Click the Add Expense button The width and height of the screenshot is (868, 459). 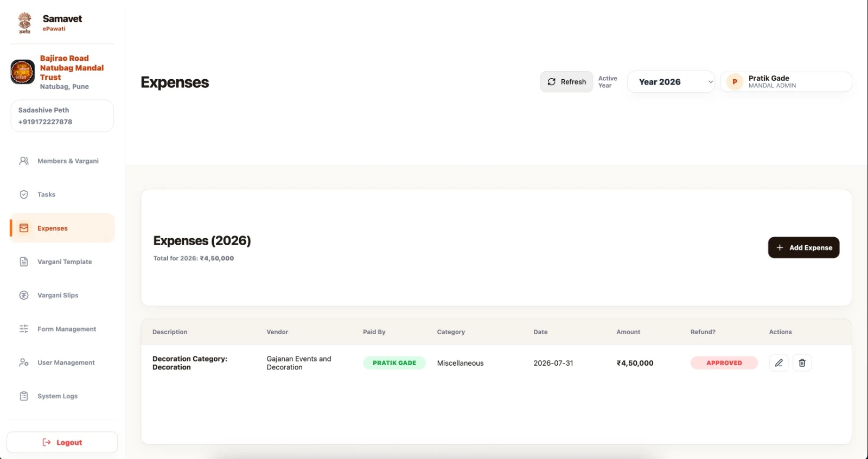[803, 247]
